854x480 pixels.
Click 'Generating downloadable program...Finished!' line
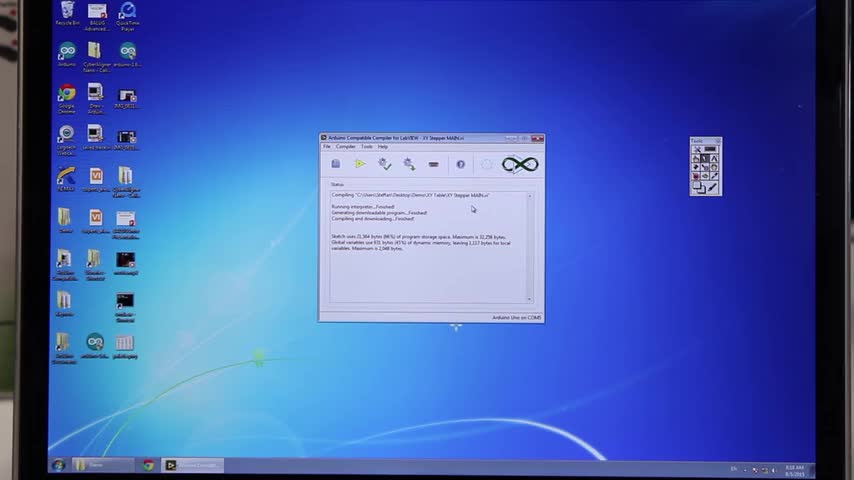coord(379,213)
